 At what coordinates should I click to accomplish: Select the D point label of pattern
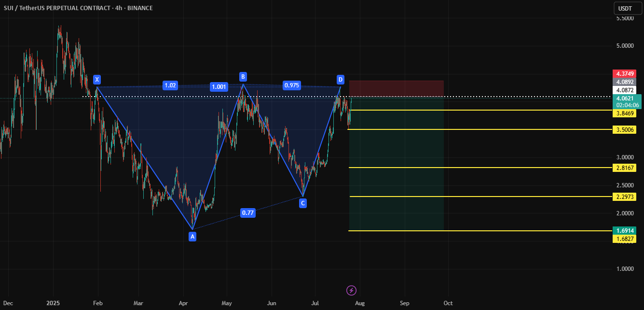coord(341,79)
